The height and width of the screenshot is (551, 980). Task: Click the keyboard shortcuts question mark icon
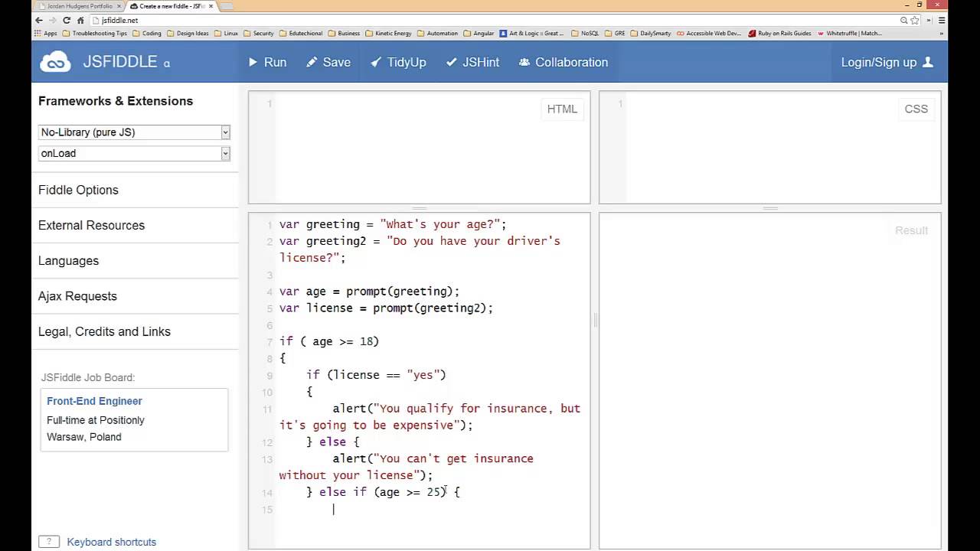point(48,542)
